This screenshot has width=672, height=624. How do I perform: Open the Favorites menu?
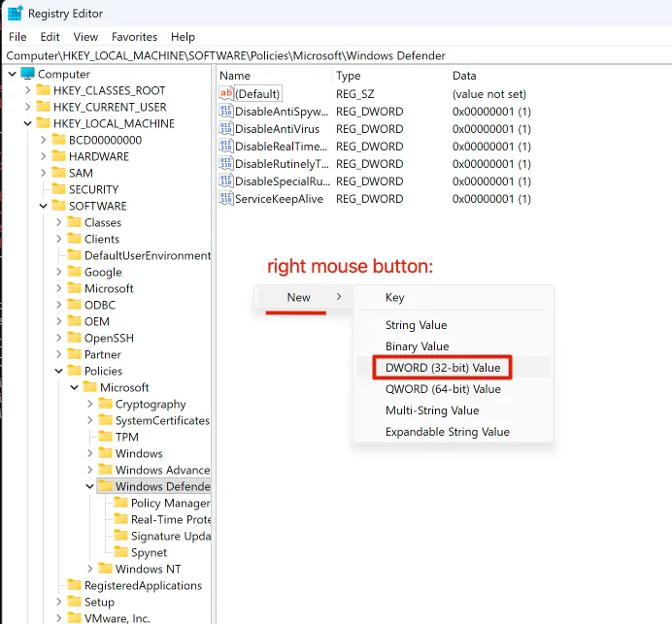coord(134,37)
